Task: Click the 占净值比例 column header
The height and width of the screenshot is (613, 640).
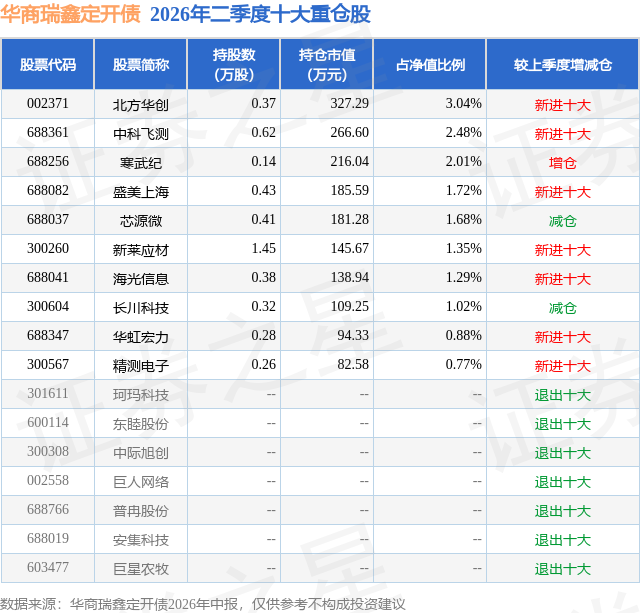Action: pos(430,64)
